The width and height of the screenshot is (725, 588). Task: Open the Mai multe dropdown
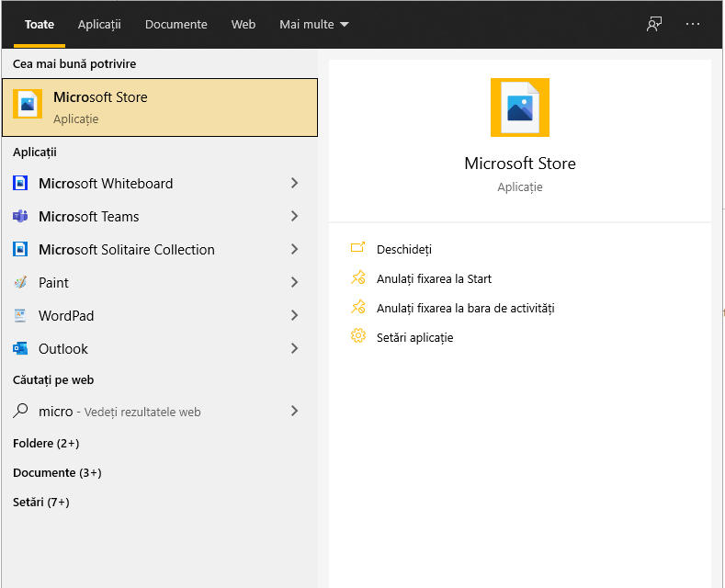[314, 25]
